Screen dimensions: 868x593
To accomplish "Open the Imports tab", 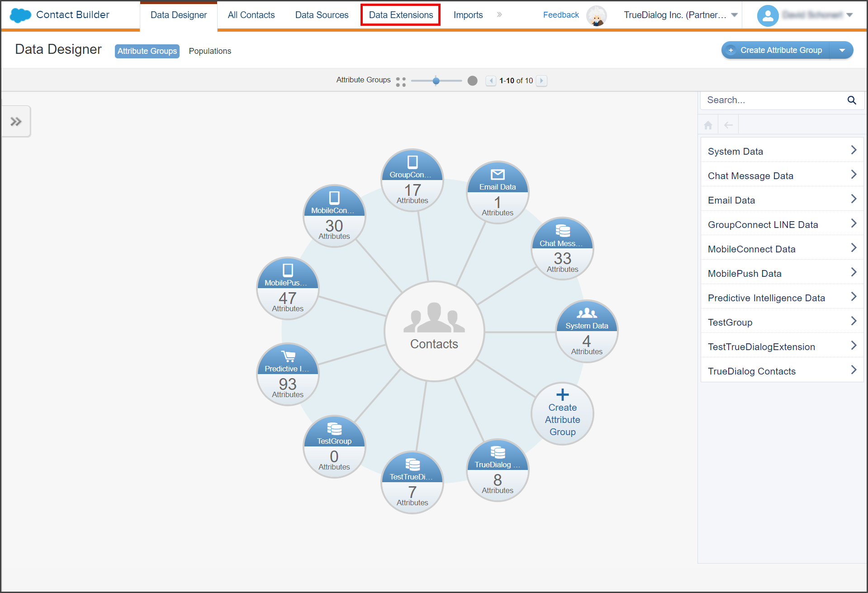I will 468,15.
